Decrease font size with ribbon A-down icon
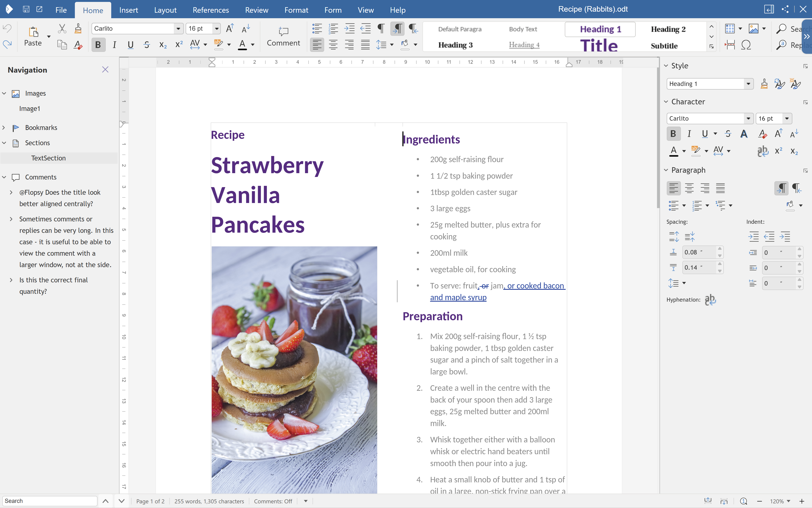 [x=246, y=29]
